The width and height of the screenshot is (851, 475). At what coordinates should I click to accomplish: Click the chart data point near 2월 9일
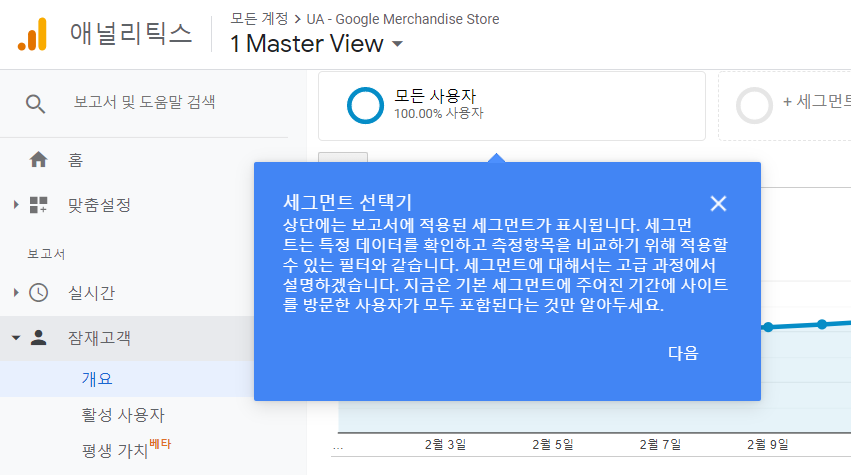(x=767, y=327)
